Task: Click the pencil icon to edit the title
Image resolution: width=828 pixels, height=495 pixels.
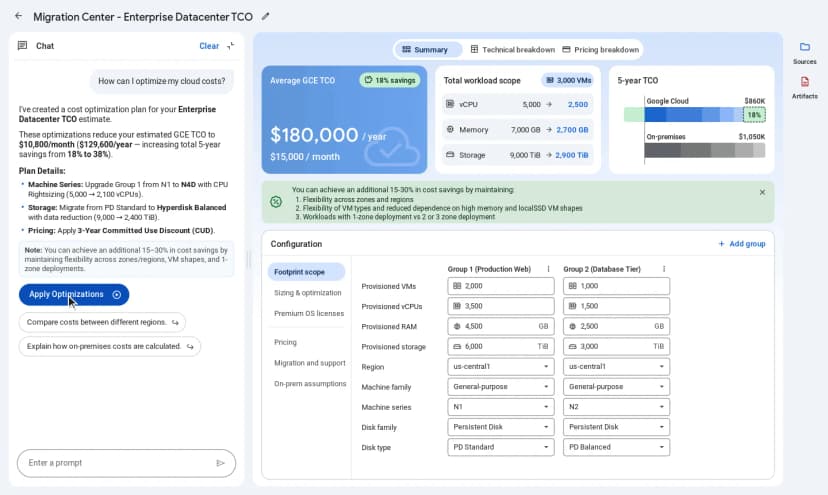Action: [x=265, y=16]
